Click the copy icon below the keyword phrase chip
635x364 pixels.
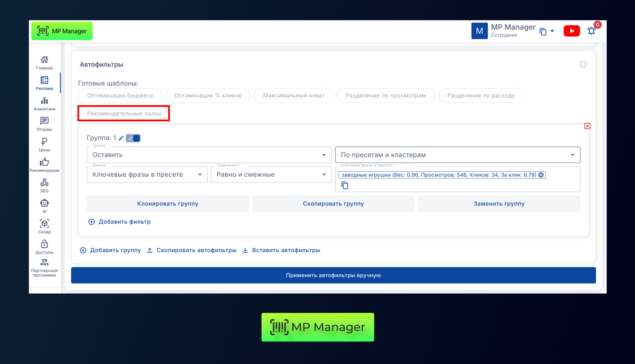(x=345, y=186)
